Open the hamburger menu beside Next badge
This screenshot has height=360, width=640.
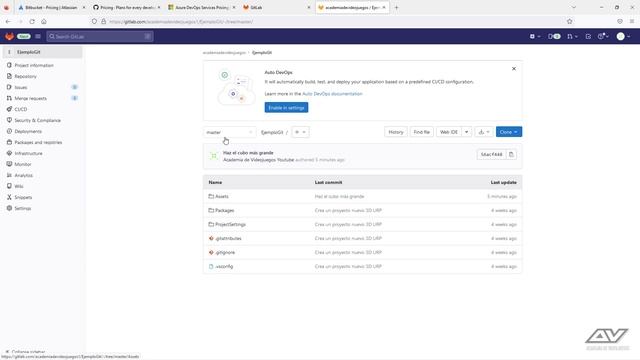tap(38, 36)
